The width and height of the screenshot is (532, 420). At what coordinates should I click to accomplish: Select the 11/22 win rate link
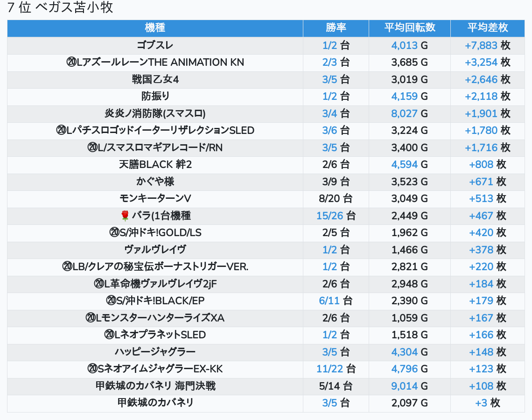pyautogui.click(x=329, y=369)
